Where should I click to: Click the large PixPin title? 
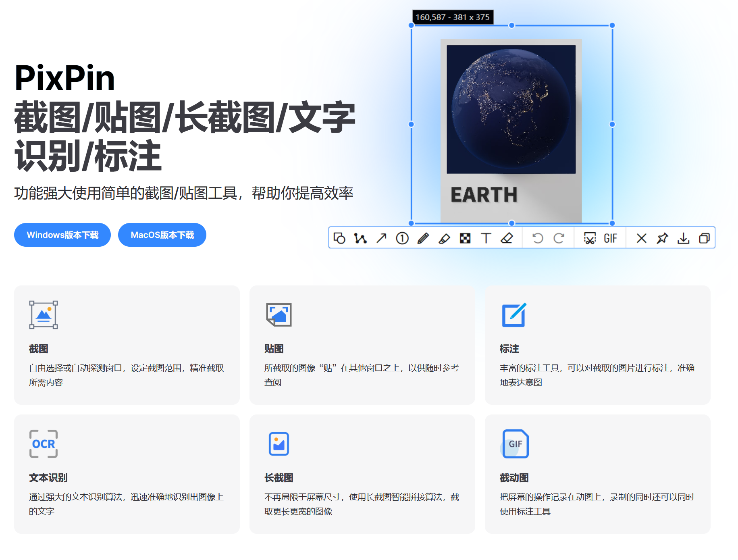pyautogui.click(x=65, y=78)
